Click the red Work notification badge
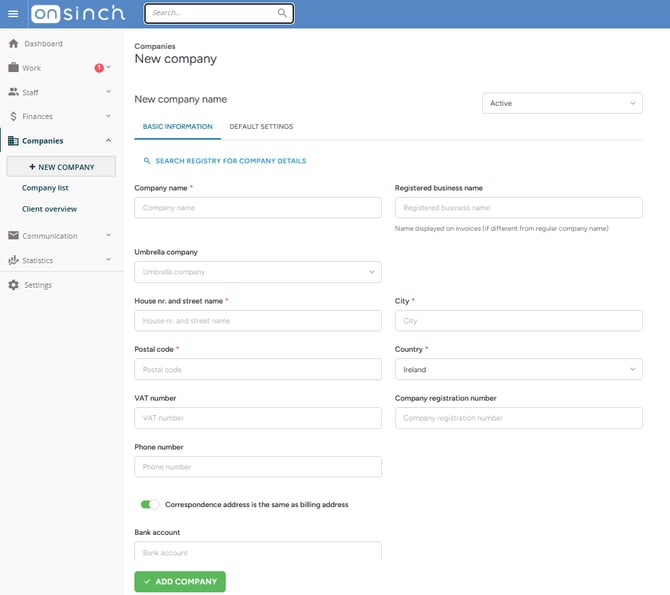This screenshot has width=670, height=595. coord(99,68)
